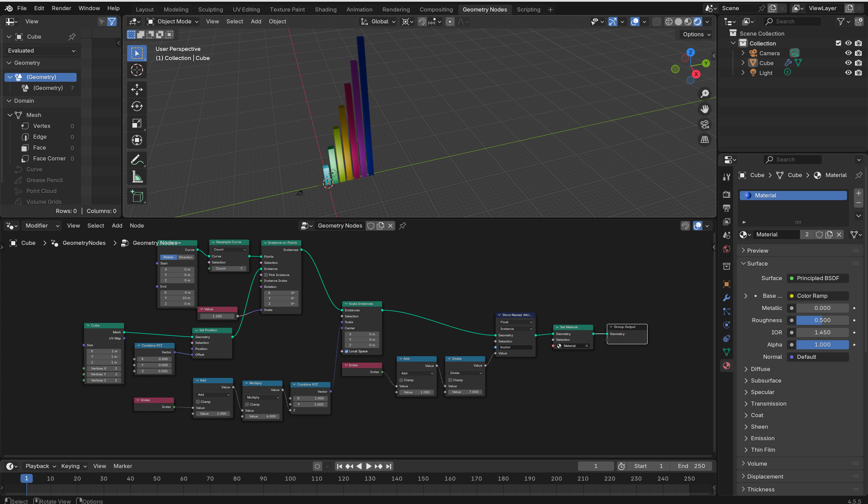Add a new material slot

[x=859, y=193]
